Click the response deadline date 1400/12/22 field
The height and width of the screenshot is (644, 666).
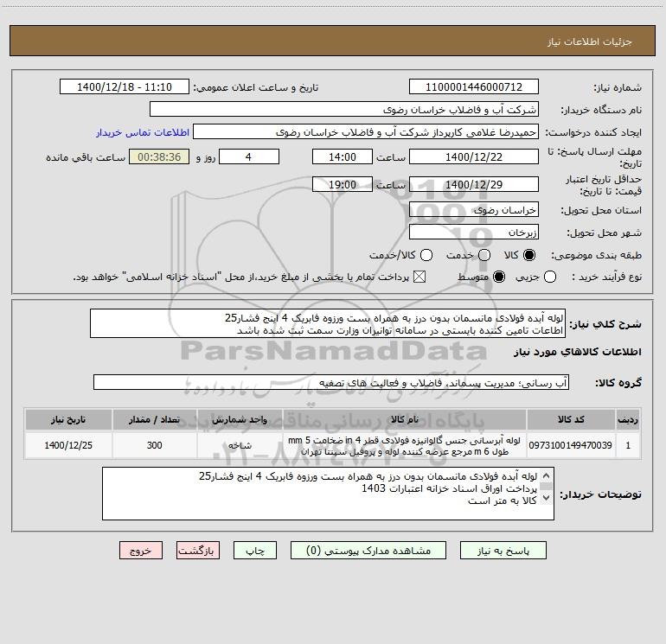click(x=474, y=156)
